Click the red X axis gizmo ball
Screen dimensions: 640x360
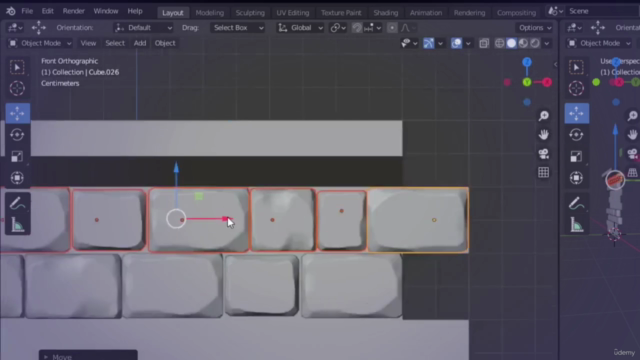547,82
